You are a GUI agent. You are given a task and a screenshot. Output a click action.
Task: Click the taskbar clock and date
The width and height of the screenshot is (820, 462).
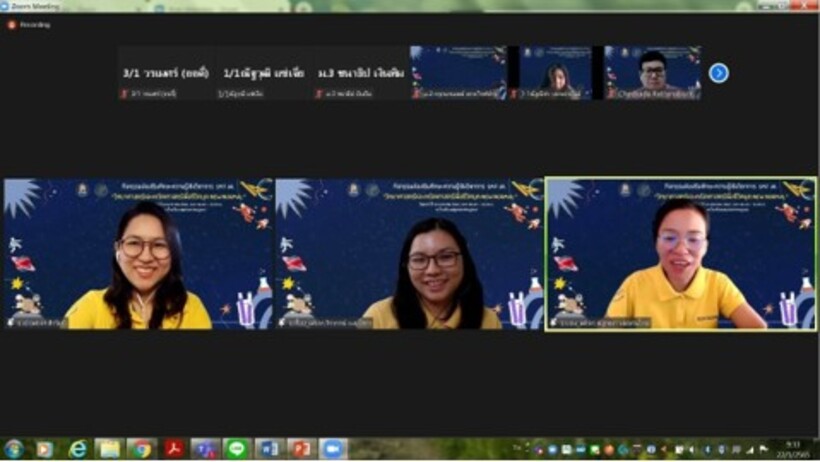coord(793,449)
